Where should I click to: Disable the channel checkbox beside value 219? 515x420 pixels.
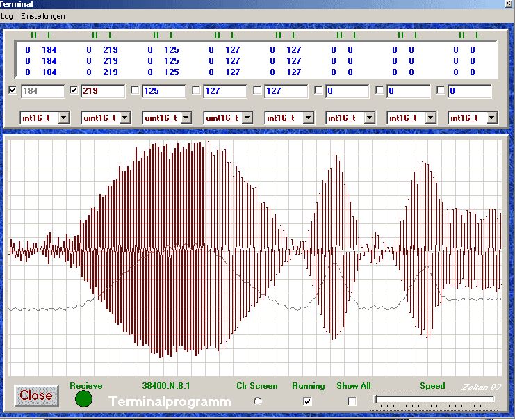(x=74, y=90)
